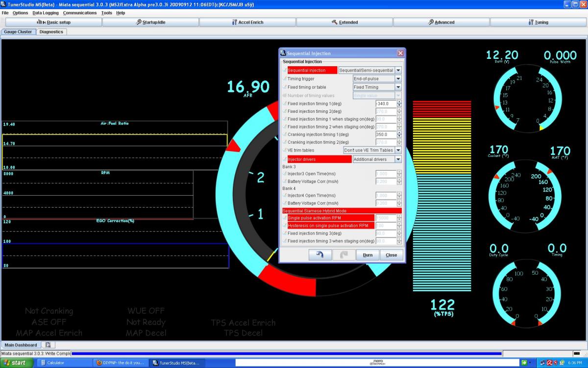Click the Cranking injection timing 1 field
Image resolution: width=588 pixels, height=368 pixels.
coord(385,134)
